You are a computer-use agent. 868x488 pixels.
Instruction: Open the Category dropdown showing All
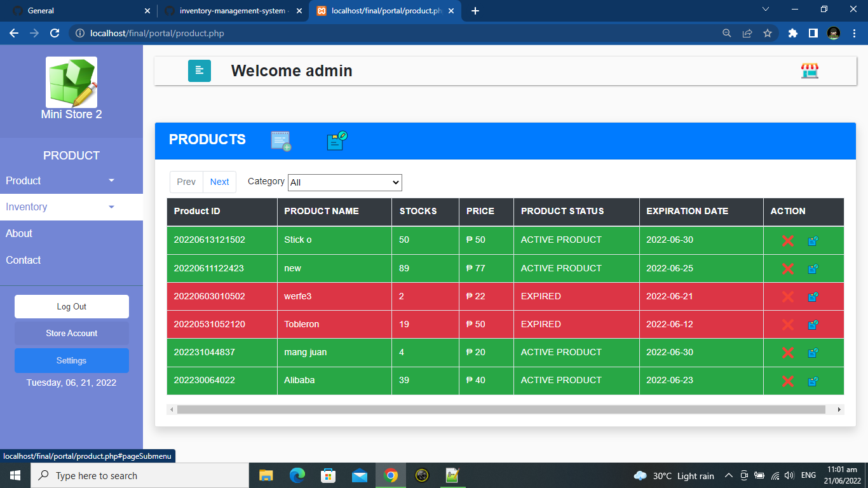(345, 182)
